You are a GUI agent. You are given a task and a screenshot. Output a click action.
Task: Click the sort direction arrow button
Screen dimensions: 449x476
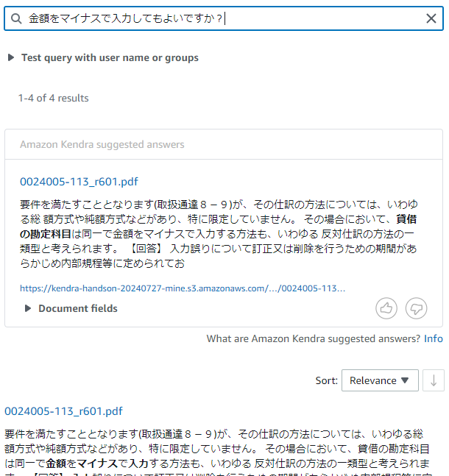tap(434, 380)
